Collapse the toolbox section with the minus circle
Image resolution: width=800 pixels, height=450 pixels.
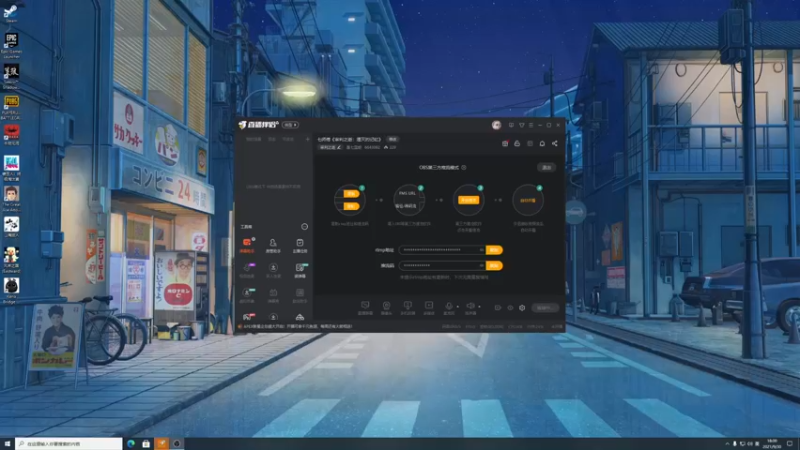point(305,227)
